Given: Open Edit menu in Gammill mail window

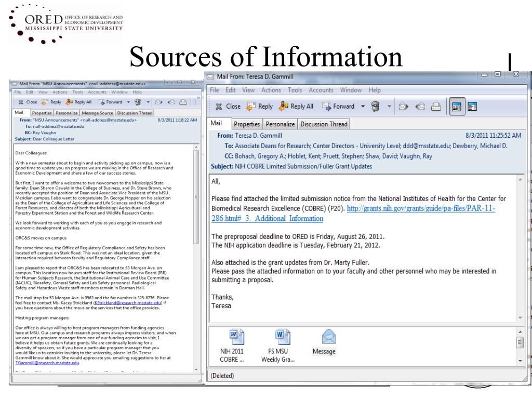Looking at the screenshot, I should pos(230,90).
